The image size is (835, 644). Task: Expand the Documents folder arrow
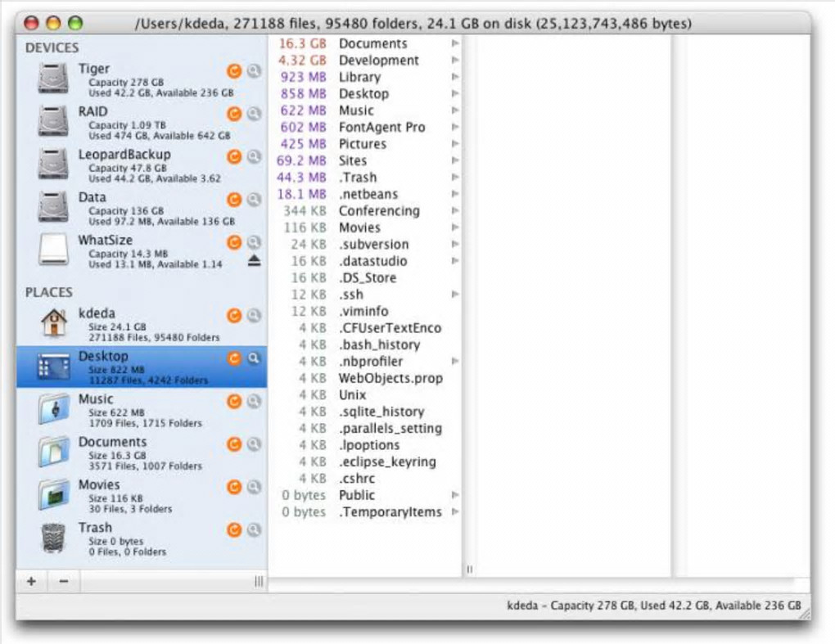tap(455, 43)
